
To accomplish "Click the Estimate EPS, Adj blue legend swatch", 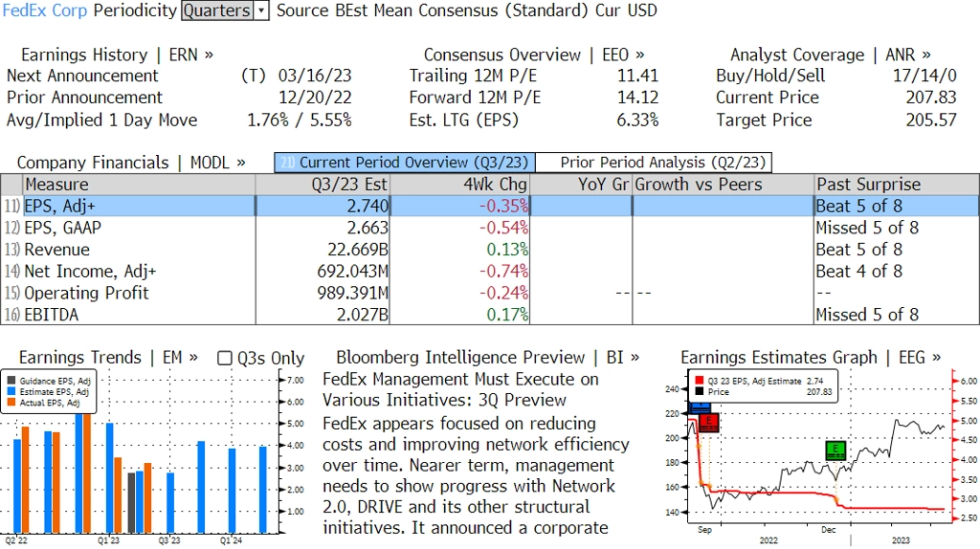I will point(11,391).
